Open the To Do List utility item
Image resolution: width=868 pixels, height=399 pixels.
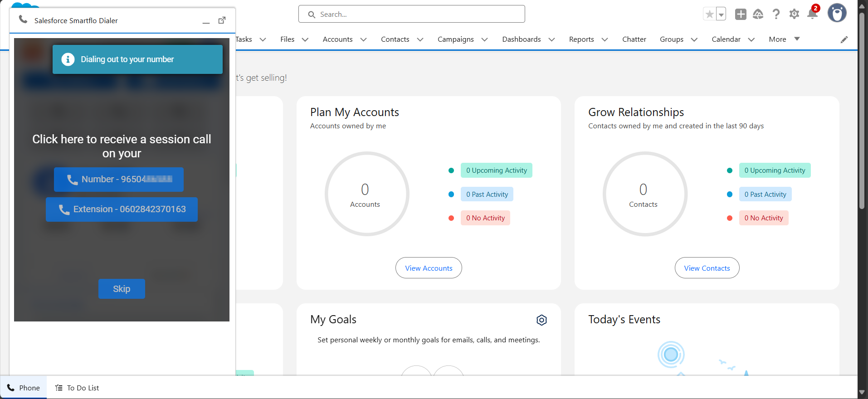pos(77,388)
